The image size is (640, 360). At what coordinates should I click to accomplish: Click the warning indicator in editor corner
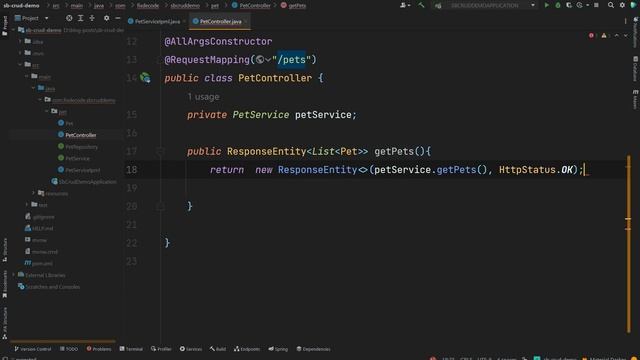tap(604, 36)
